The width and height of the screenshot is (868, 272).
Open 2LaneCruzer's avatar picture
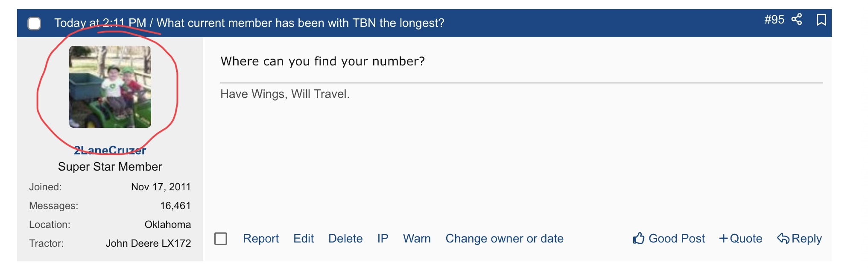tap(110, 87)
